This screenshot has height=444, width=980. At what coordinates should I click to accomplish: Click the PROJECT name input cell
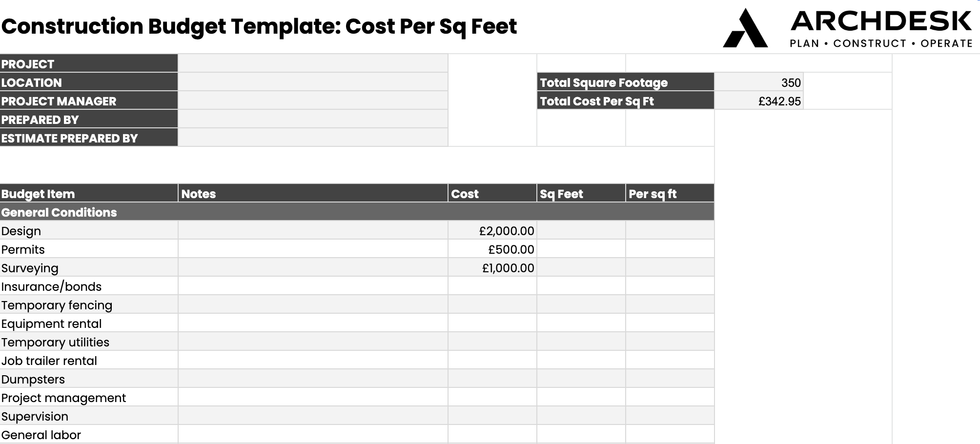313,64
